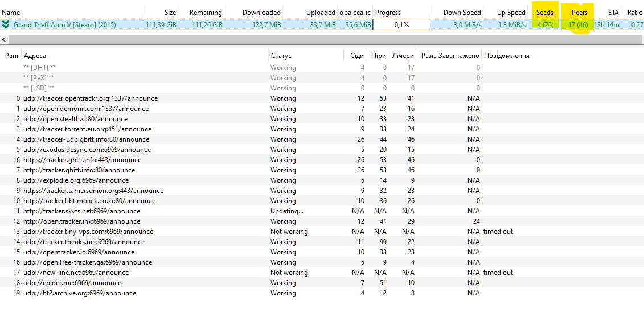
Task: Sort torrents by Size column
Action: pos(170,12)
